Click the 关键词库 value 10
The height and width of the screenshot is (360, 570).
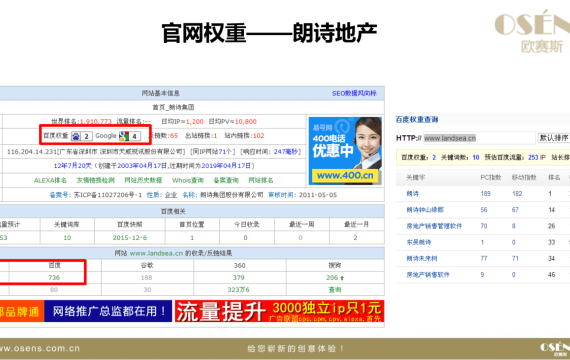click(x=67, y=238)
